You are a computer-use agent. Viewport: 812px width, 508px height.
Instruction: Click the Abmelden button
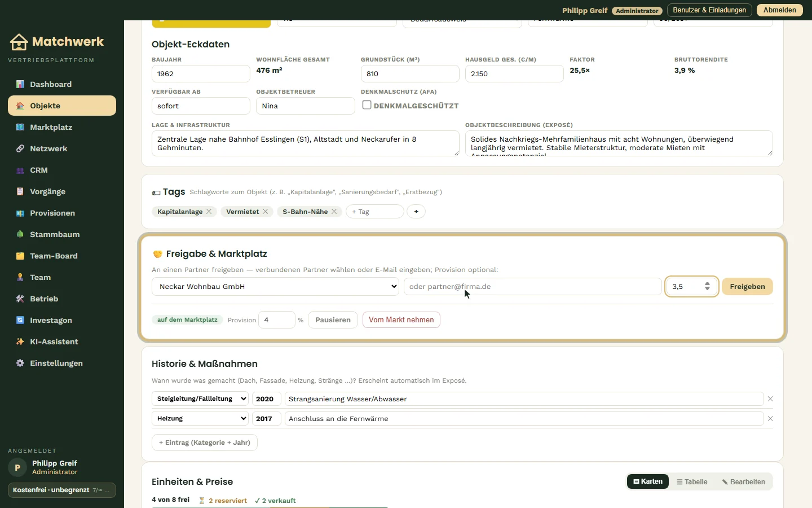coord(780,10)
